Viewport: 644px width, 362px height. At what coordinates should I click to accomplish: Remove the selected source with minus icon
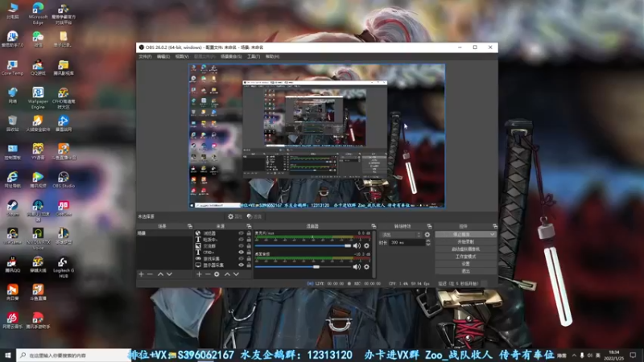click(x=207, y=274)
